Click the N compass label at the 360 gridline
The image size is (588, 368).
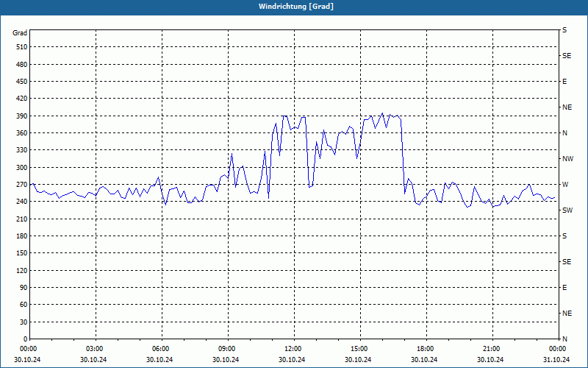pos(564,133)
